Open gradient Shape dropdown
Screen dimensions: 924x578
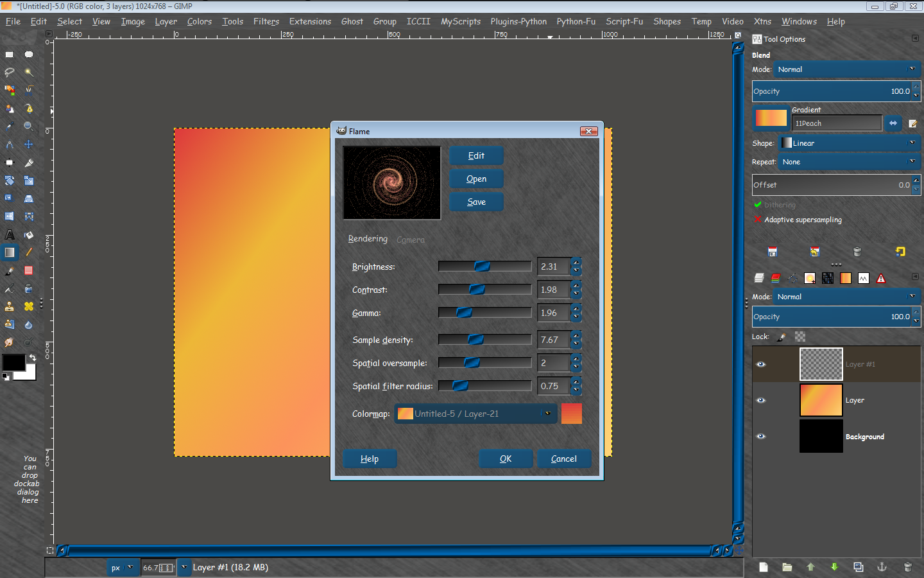(850, 143)
